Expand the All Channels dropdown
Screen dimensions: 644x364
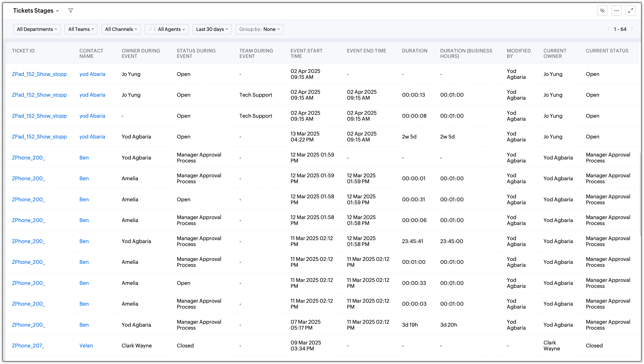(121, 29)
